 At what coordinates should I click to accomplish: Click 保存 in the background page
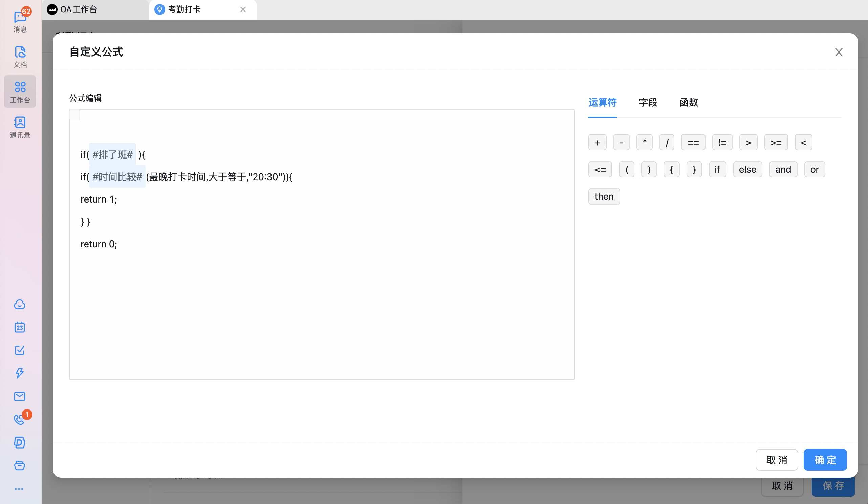[x=833, y=487]
